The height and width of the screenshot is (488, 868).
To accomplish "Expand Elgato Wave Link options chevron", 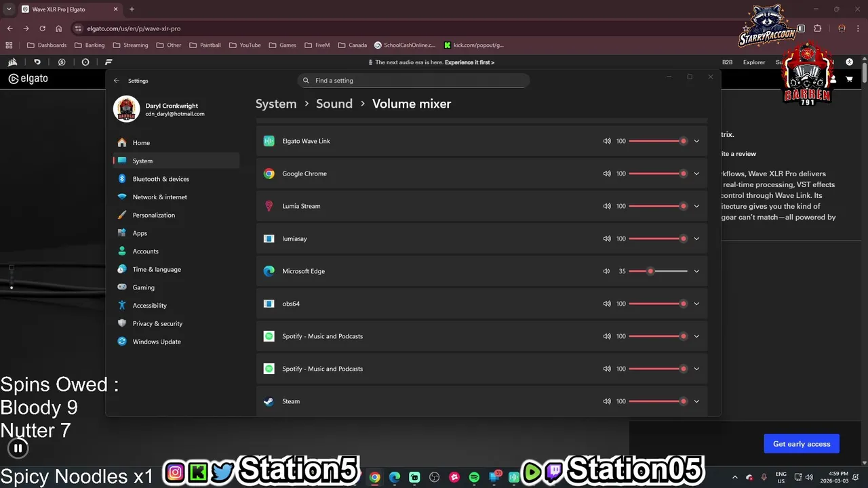I will (x=696, y=141).
